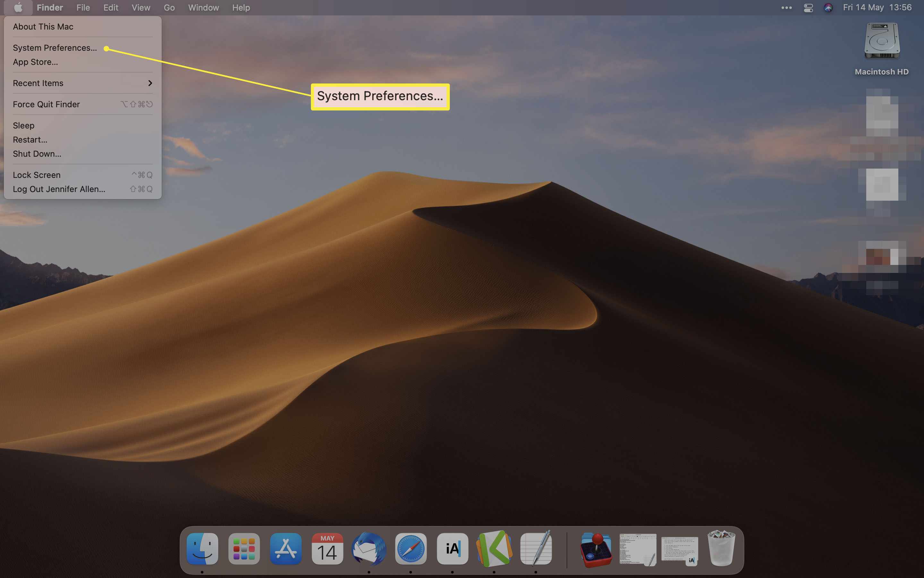Screen dimensions: 924x578
Task: Select System Preferences… in Apple menu
Action: [x=82, y=48]
